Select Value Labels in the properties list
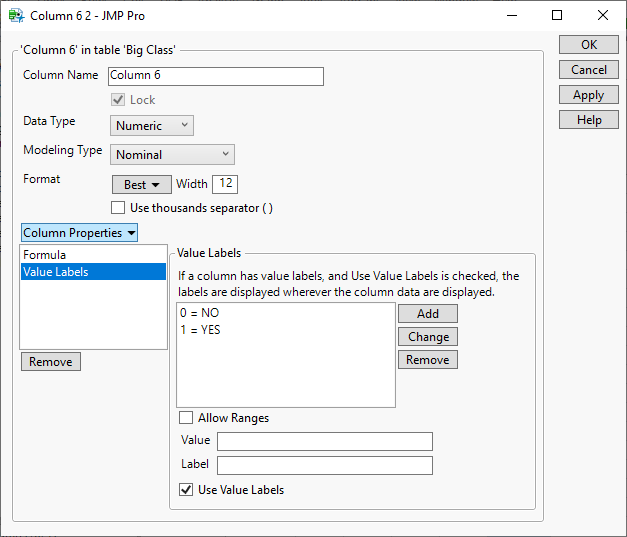 [56, 271]
